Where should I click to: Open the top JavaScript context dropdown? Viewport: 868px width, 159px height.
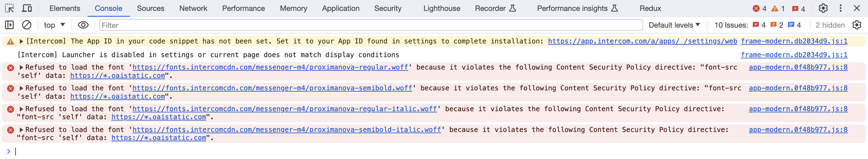point(55,25)
